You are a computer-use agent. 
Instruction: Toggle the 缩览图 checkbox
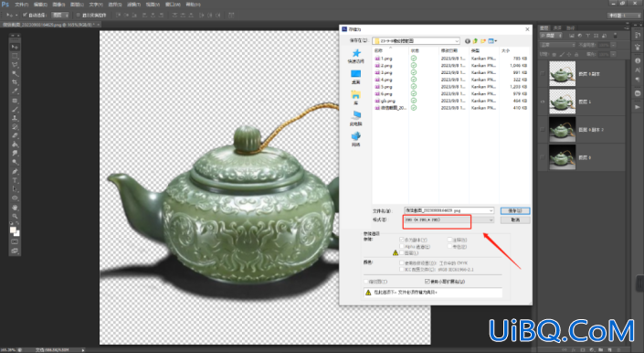coord(366,282)
